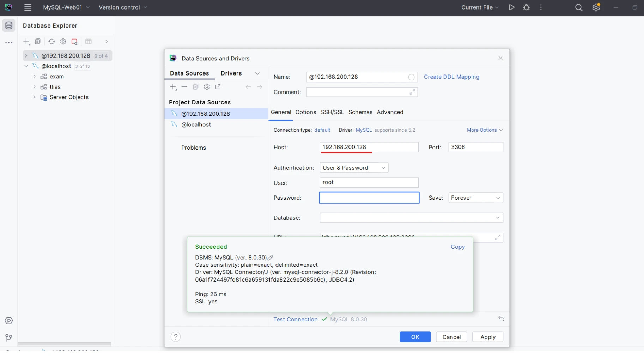The width and height of the screenshot is (644, 361).
Task: Open the MySQL-Web01 project dropdown
Action: coord(66,7)
